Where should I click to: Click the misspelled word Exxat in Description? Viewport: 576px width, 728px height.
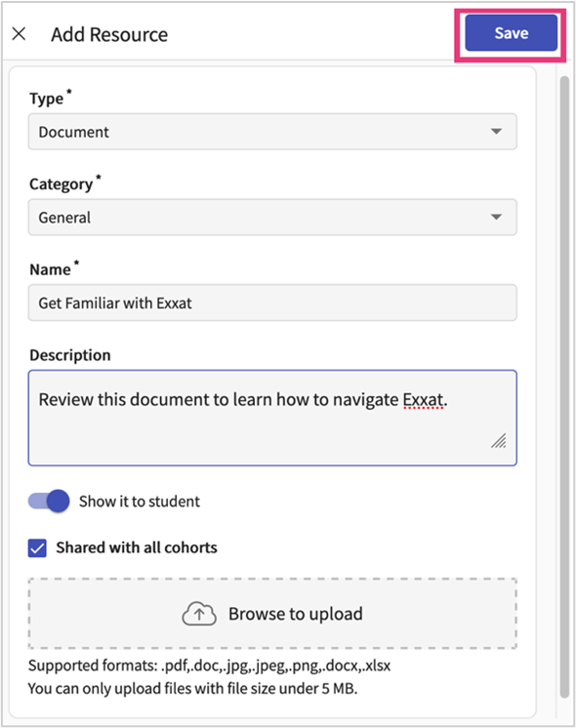pyautogui.click(x=423, y=400)
